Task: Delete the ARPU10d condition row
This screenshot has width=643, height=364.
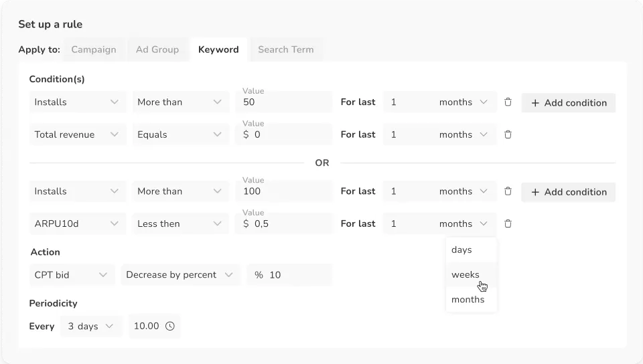Action: (508, 223)
